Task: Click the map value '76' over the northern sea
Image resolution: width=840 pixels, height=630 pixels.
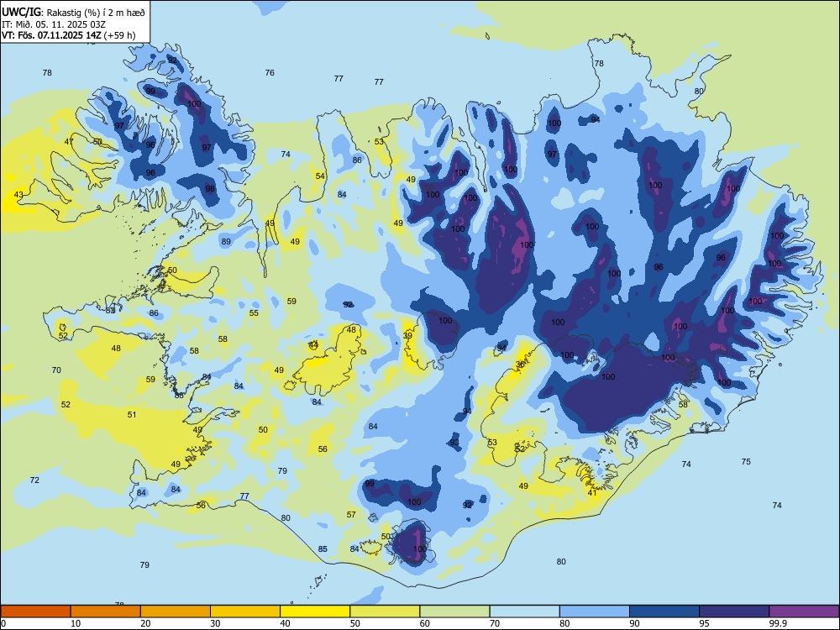Action: tap(270, 73)
